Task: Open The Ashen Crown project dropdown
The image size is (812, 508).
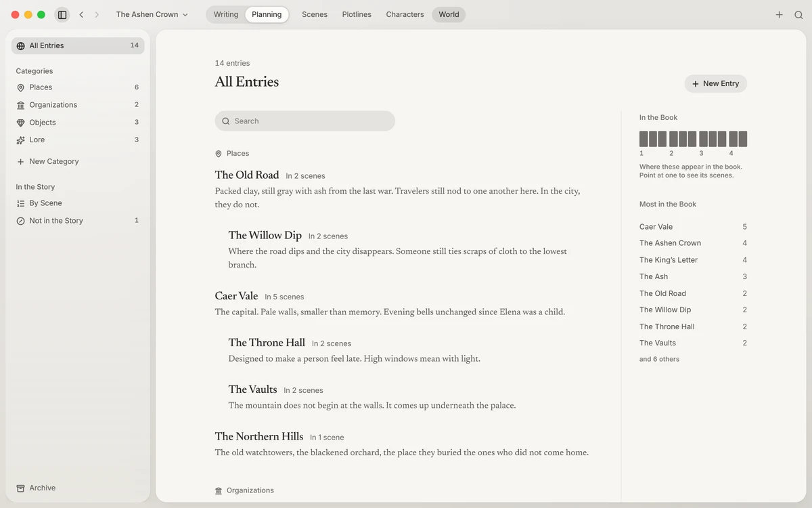Action: [x=152, y=14]
